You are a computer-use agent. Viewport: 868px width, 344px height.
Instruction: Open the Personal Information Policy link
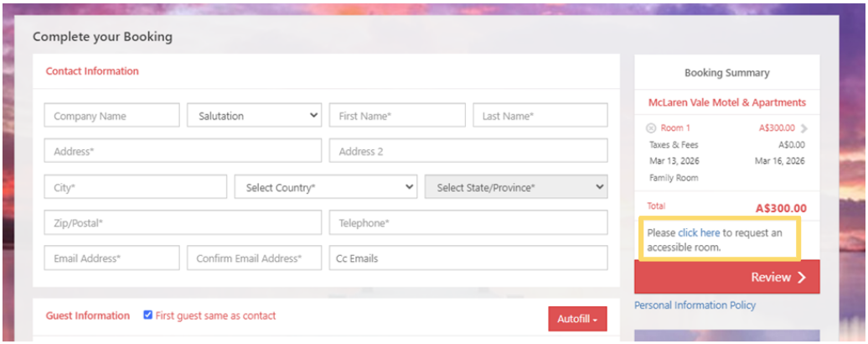695,305
